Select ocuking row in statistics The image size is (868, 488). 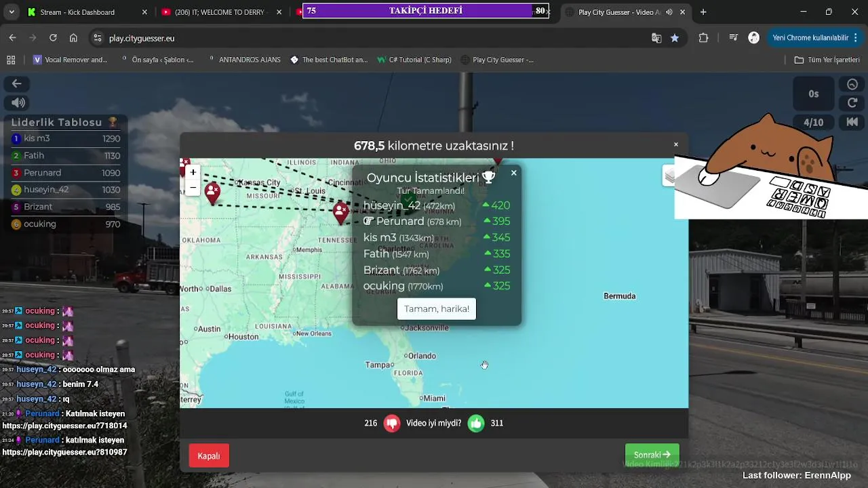437,286
